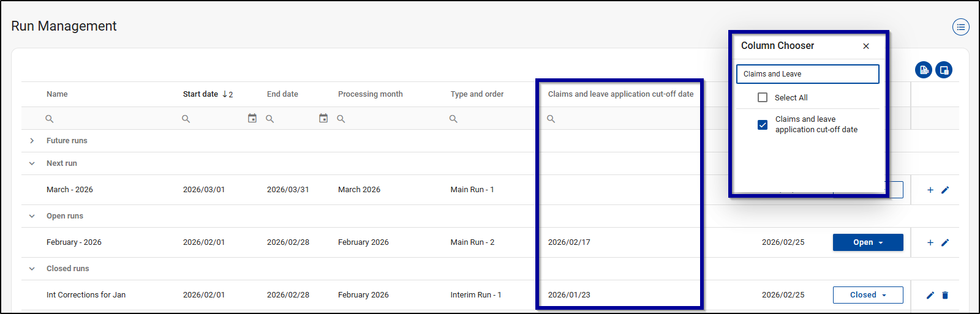Open the column chooser icon button
980x314 pixels.
point(944,70)
